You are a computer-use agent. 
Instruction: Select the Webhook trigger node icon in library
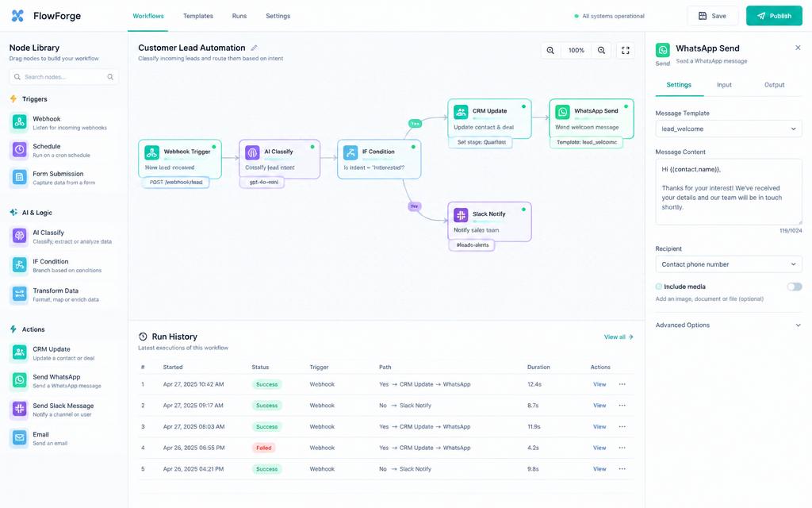[20, 122]
